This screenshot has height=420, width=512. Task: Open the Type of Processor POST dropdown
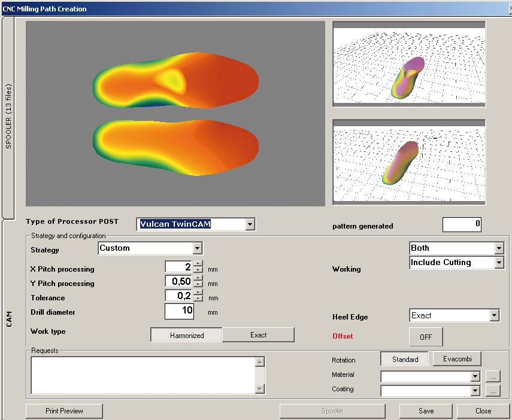tap(250, 224)
